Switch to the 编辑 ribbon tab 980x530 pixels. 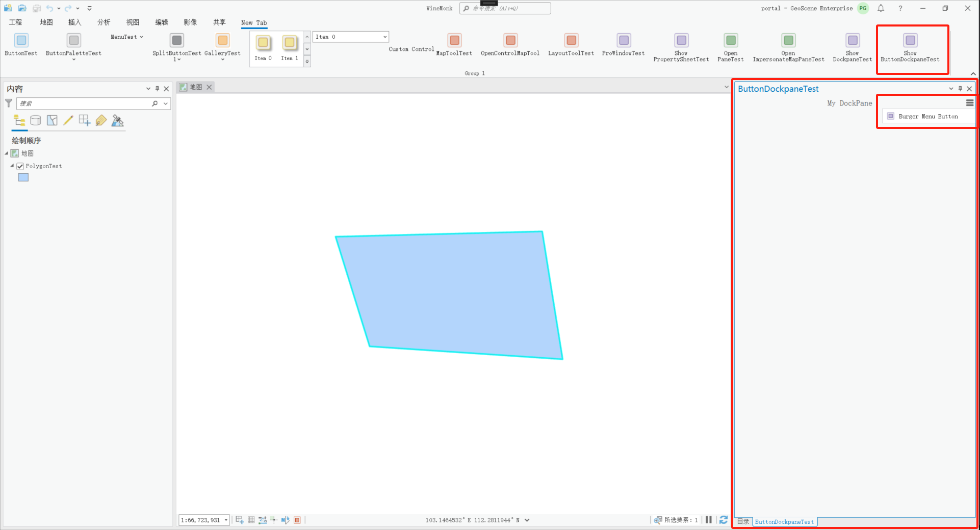pos(162,22)
